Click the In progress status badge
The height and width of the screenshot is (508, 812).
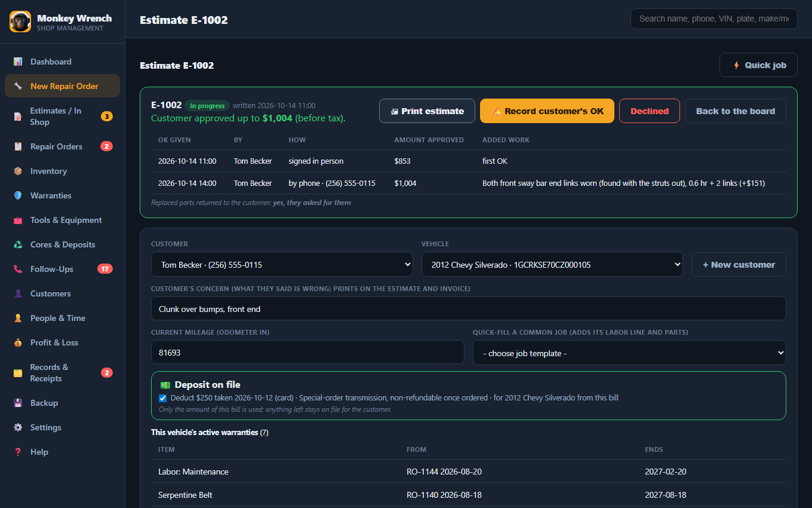tap(207, 106)
